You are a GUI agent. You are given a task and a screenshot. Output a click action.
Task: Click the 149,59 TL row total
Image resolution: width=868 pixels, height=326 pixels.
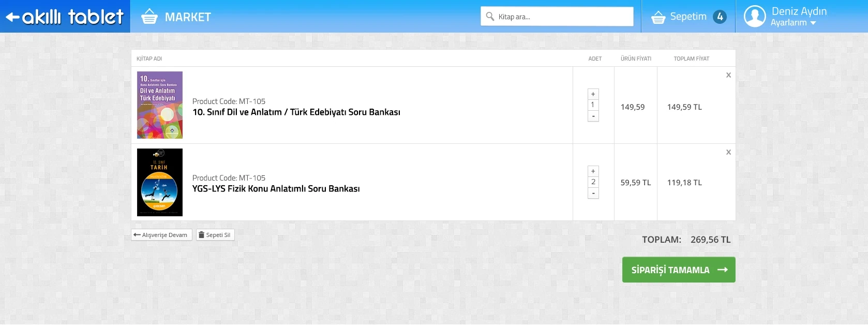pyautogui.click(x=684, y=107)
